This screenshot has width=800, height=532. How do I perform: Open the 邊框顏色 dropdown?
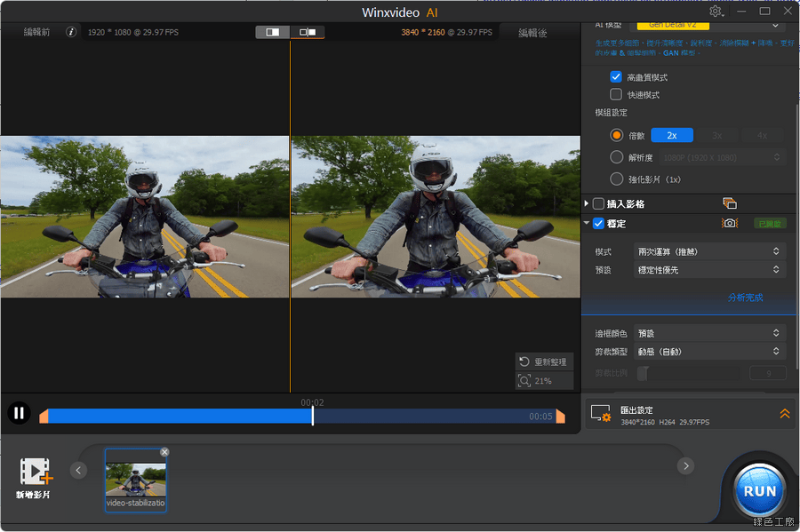[x=709, y=333]
